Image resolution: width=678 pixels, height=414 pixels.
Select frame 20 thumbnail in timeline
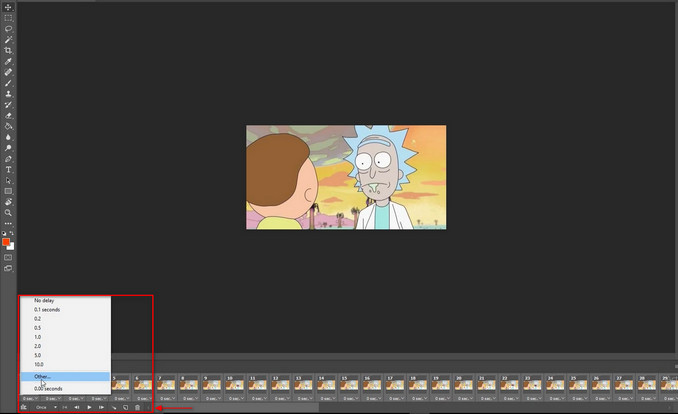click(464, 384)
